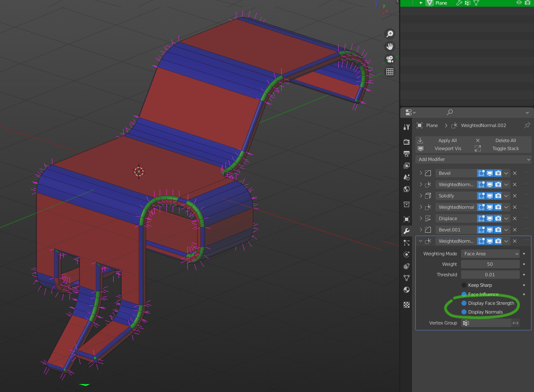Expand the Bevel modifier panel

click(x=421, y=173)
